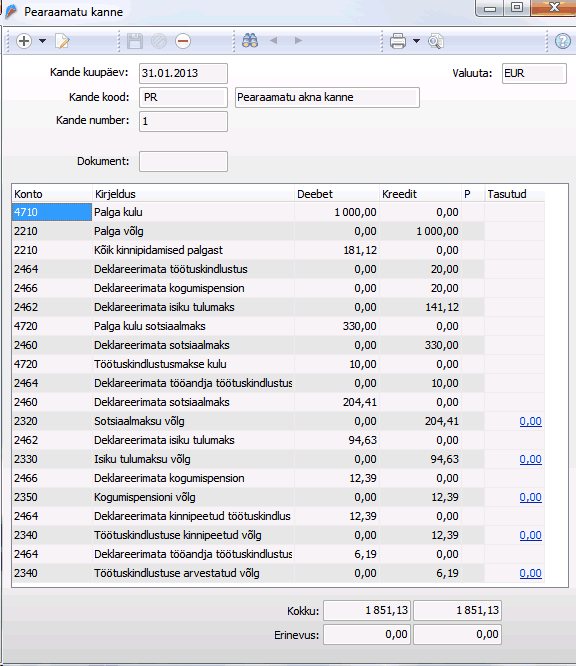Select the 4710 Palga kulu row cell

coord(52,212)
